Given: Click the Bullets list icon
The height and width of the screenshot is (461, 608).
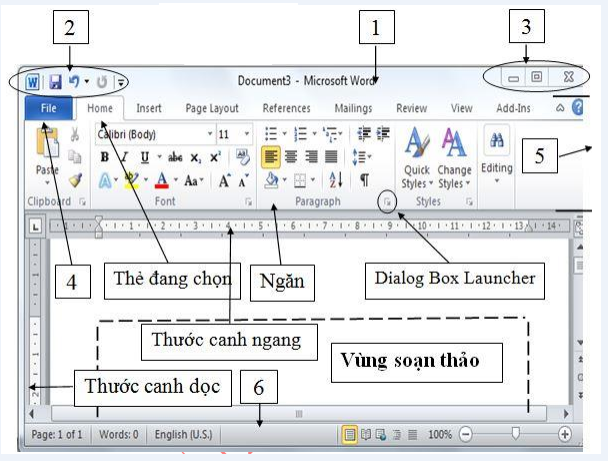Looking at the screenshot, I should point(271,134).
